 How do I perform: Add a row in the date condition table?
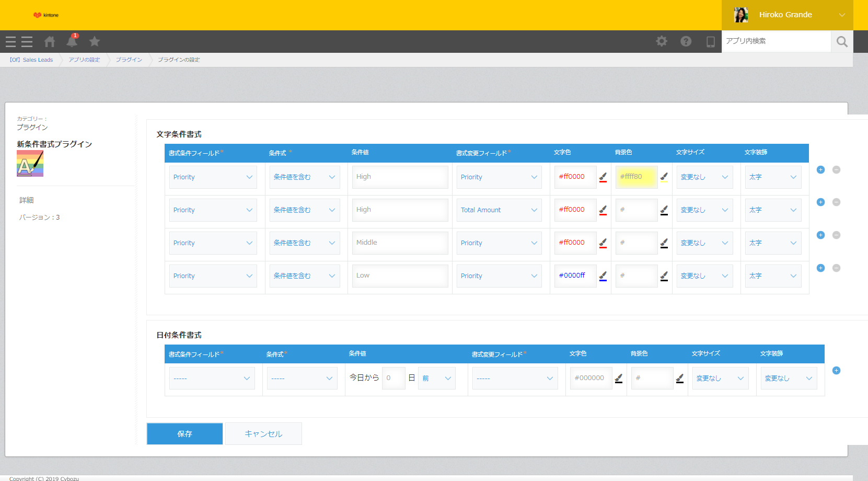coord(836,371)
